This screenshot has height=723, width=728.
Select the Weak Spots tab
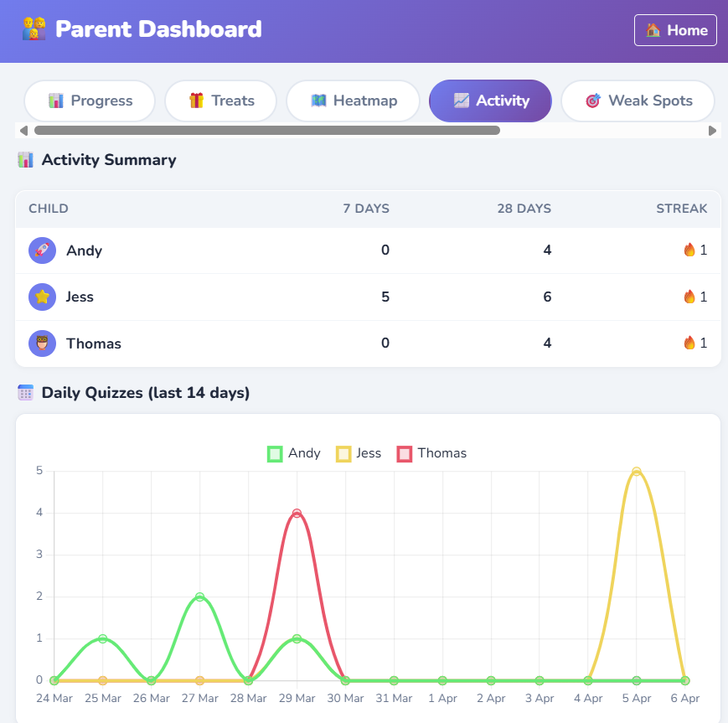click(638, 101)
